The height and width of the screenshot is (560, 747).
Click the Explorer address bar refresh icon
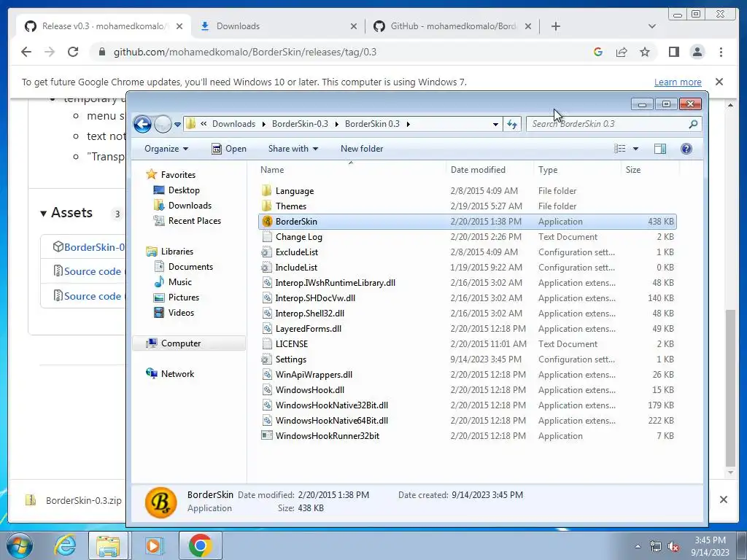click(512, 124)
